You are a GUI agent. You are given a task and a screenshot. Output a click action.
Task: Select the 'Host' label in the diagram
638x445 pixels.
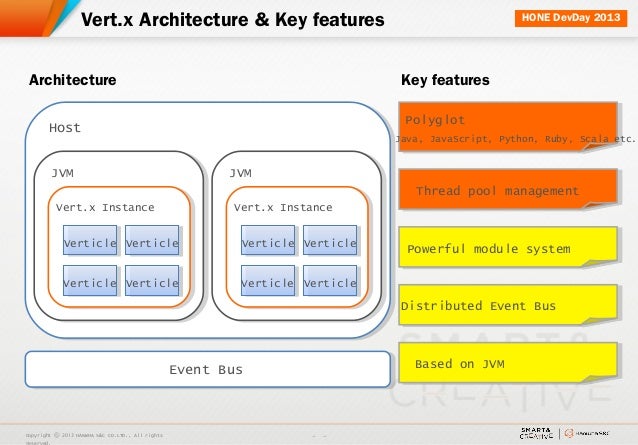[65, 128]
